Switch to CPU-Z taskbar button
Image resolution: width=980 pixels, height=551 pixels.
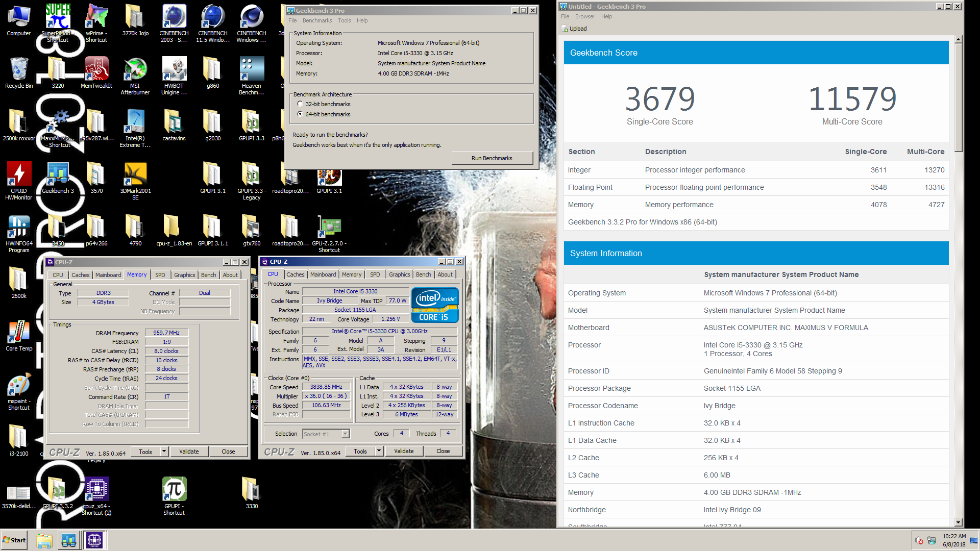point(94,540)
